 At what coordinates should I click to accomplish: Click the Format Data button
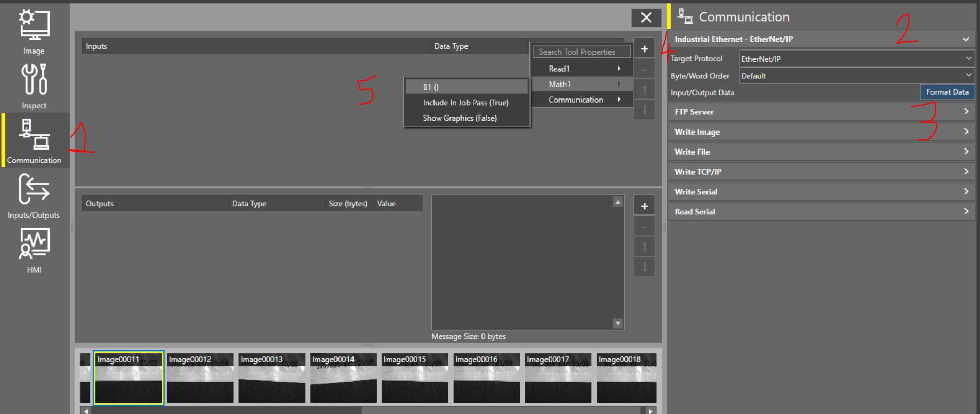(x=947, y=92)
